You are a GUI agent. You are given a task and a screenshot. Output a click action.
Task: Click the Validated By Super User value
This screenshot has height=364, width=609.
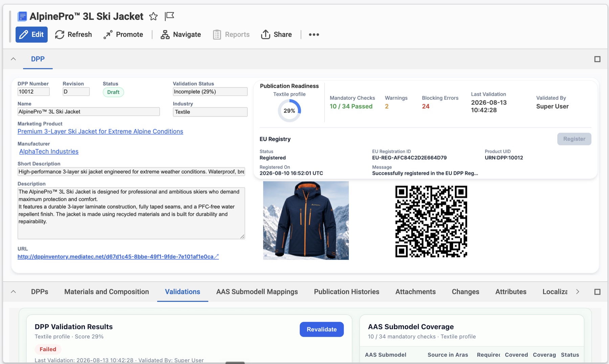point(552,106)
